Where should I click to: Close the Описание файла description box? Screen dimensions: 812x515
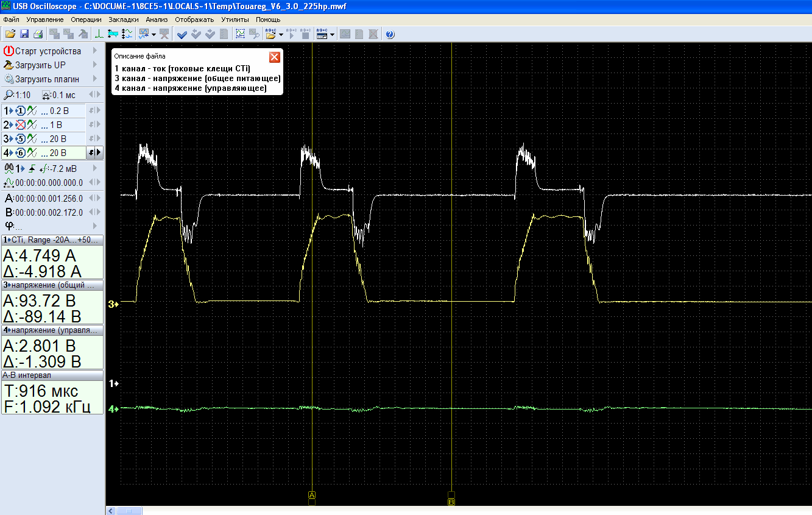pos(275,57)
